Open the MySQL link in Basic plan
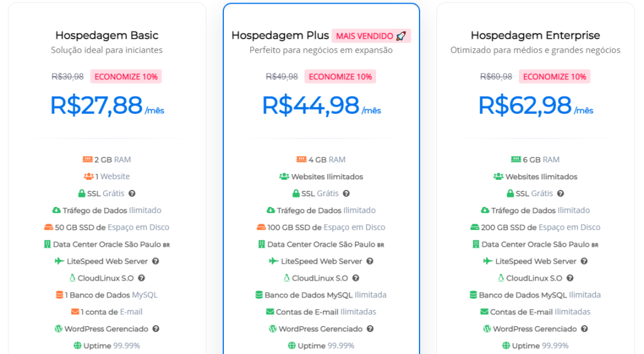This screenshot has height=354, width=644. click(x=145, y=295)
